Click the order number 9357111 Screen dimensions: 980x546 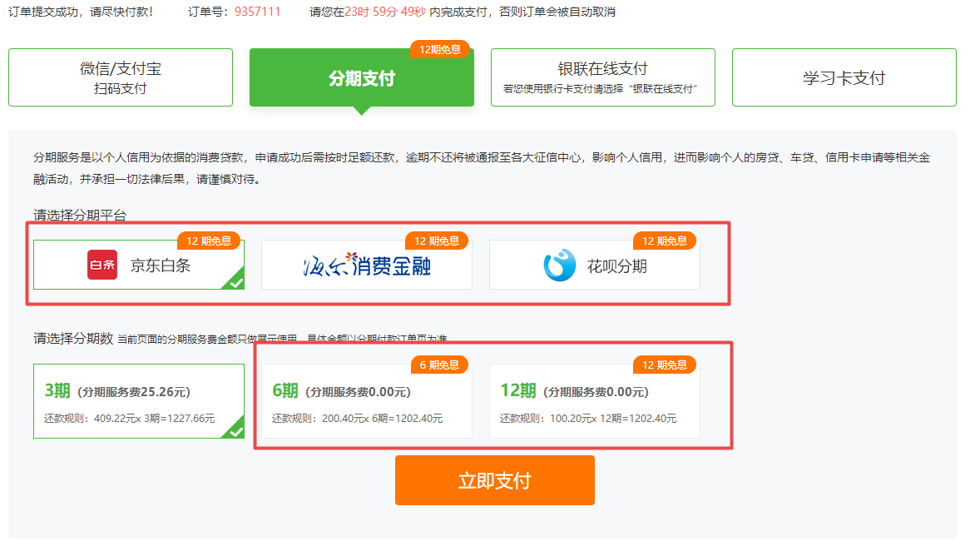[257, 12]
